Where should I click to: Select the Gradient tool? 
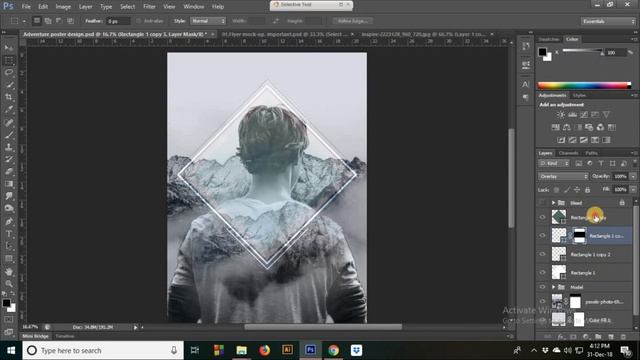(x=9, y=184)
